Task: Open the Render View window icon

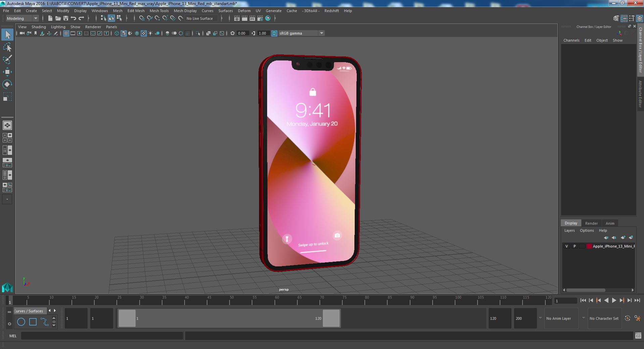Action: pos(237,18)
